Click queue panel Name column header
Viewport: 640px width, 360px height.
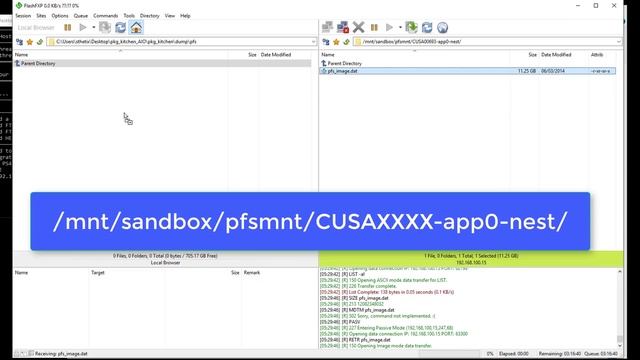22,273
